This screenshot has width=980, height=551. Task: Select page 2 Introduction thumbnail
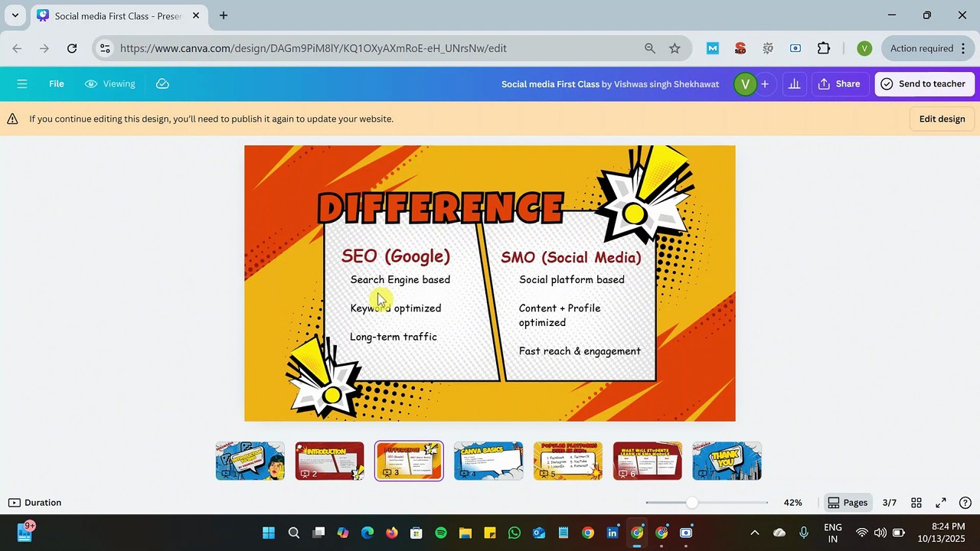click(329, 461)
